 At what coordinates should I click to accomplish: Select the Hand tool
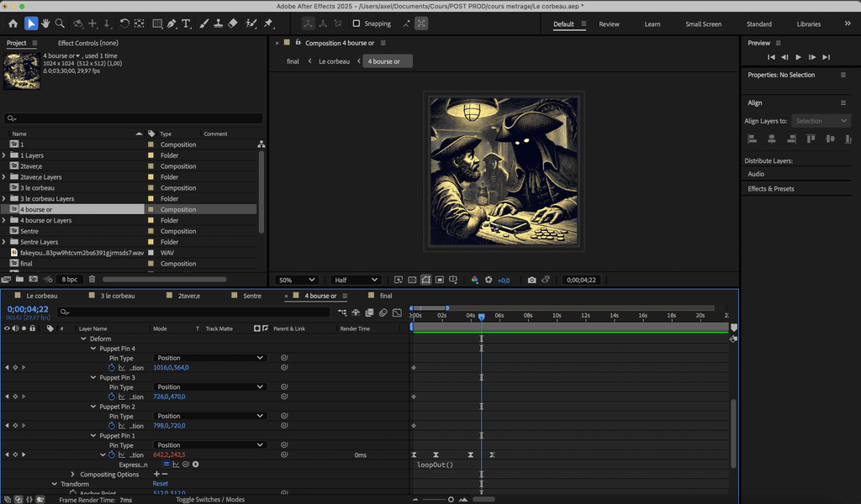click(45, 24)
